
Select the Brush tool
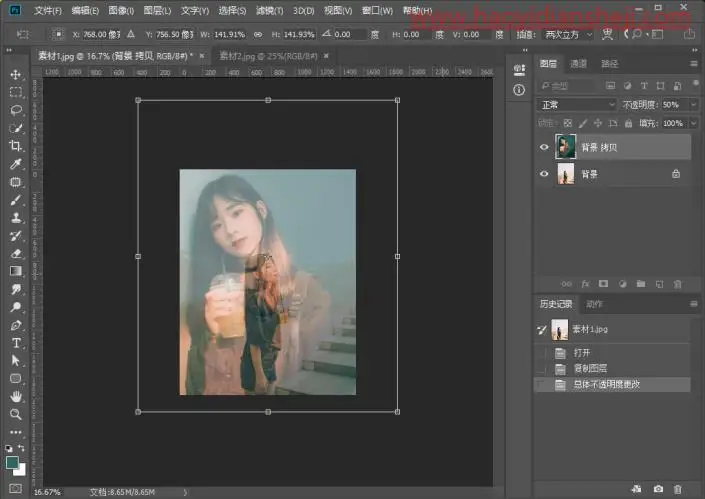[x=16, y=200]
